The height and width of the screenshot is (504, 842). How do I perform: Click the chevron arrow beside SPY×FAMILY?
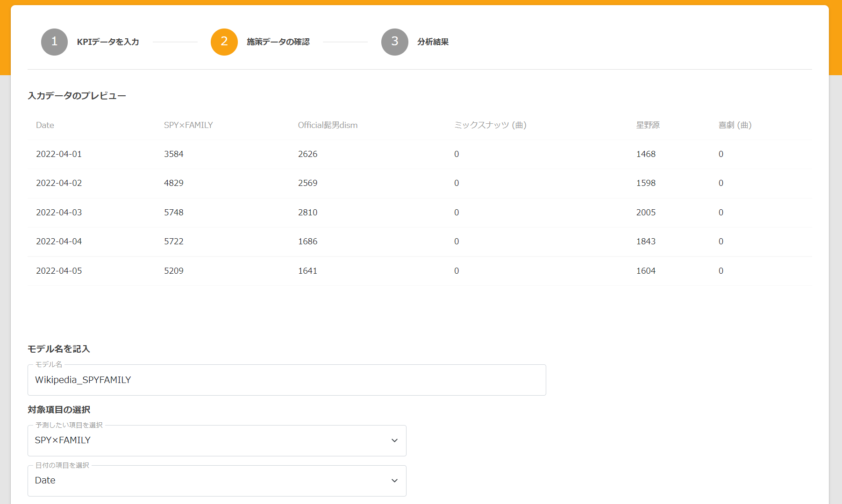[x=394, y=440]
